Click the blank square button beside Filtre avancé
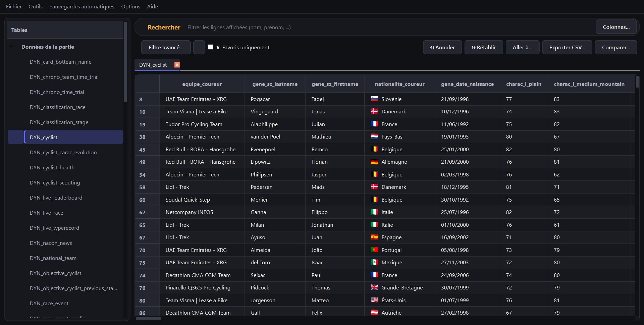Viewport: 644px width, 325px height. (x=199, y=47)
